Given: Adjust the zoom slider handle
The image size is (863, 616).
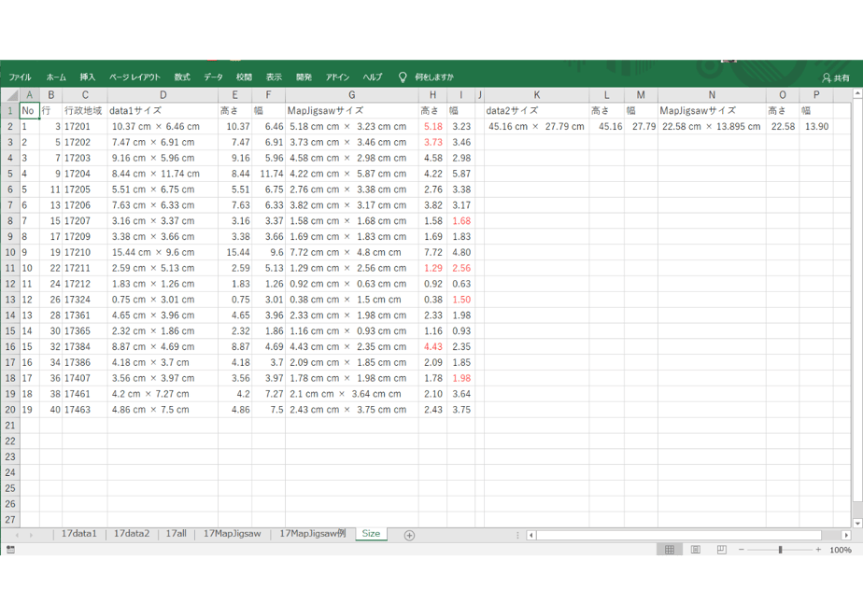Looking at the screenshot, I should 780,550.
